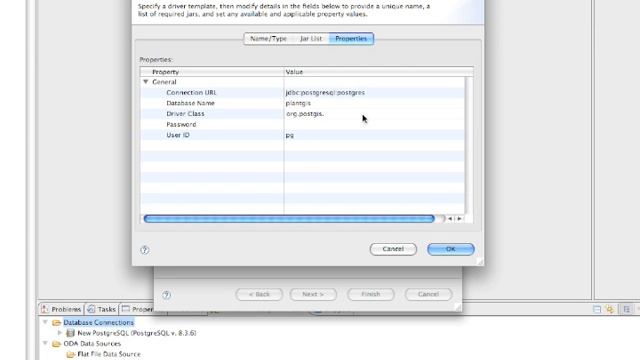Select the ODA Data Sources folder
640x360 pixels.
click(x=92, y=344)
